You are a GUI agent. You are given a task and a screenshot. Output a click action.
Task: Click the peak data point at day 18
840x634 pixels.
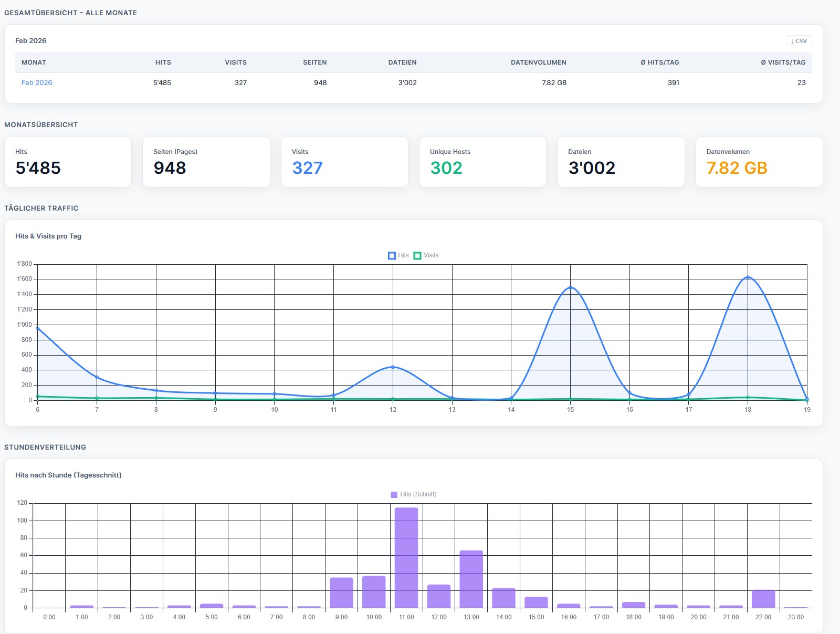coord(747,277)
